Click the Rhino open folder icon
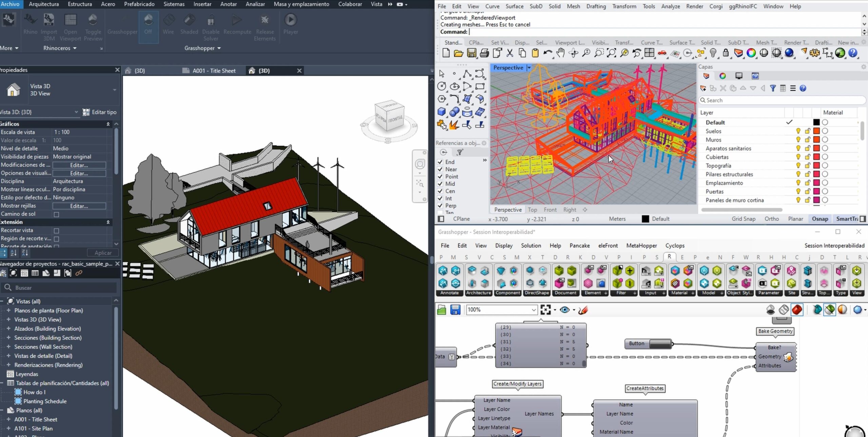This screenshot has width=868, height=437. (x=458, y=53)
